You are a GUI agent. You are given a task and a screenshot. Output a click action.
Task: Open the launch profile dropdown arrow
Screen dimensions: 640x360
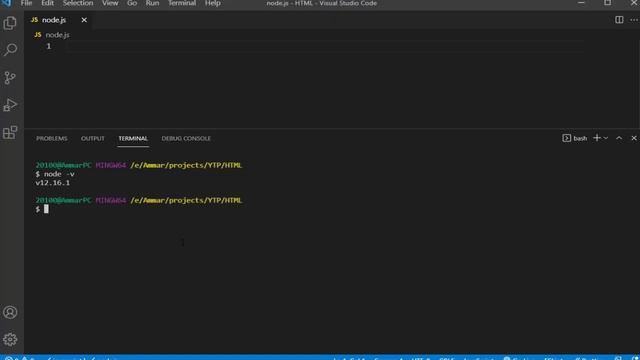click(606, 138)
